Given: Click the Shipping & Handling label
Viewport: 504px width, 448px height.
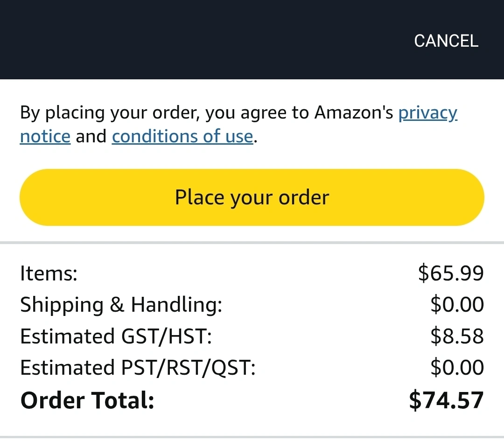Looking at the screenshot, I should coord(121,305).
